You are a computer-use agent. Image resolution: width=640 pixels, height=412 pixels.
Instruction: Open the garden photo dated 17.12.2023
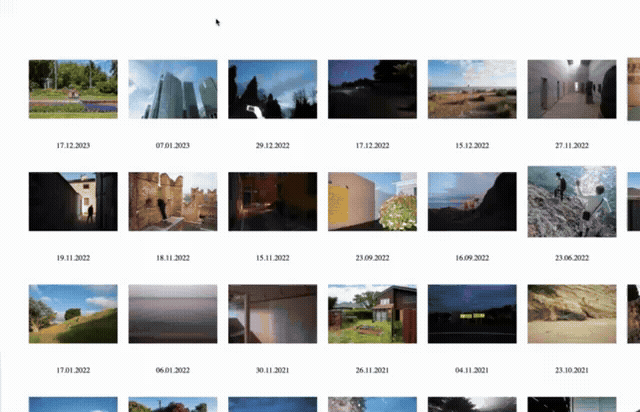pyautogui.click(x=73, y=89)
